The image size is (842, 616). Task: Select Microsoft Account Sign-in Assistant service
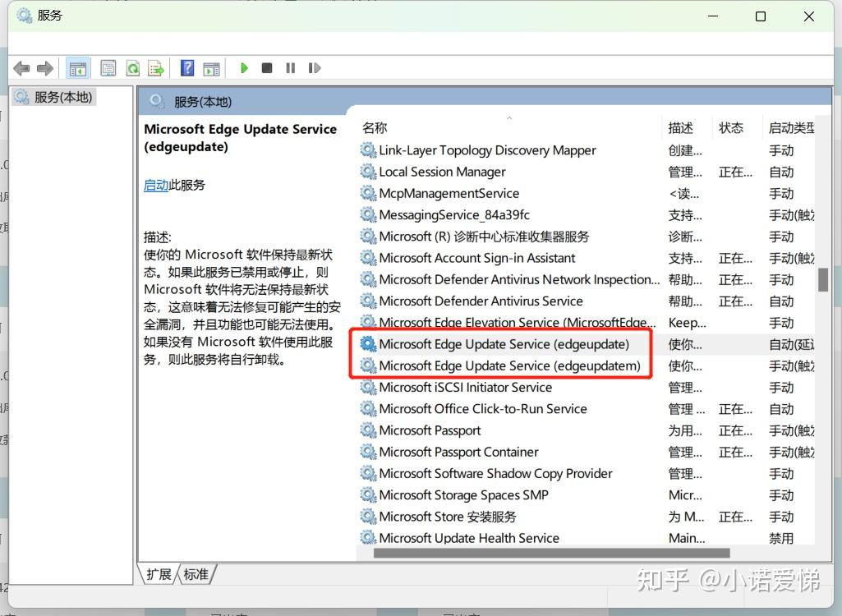tap(587, 259)
